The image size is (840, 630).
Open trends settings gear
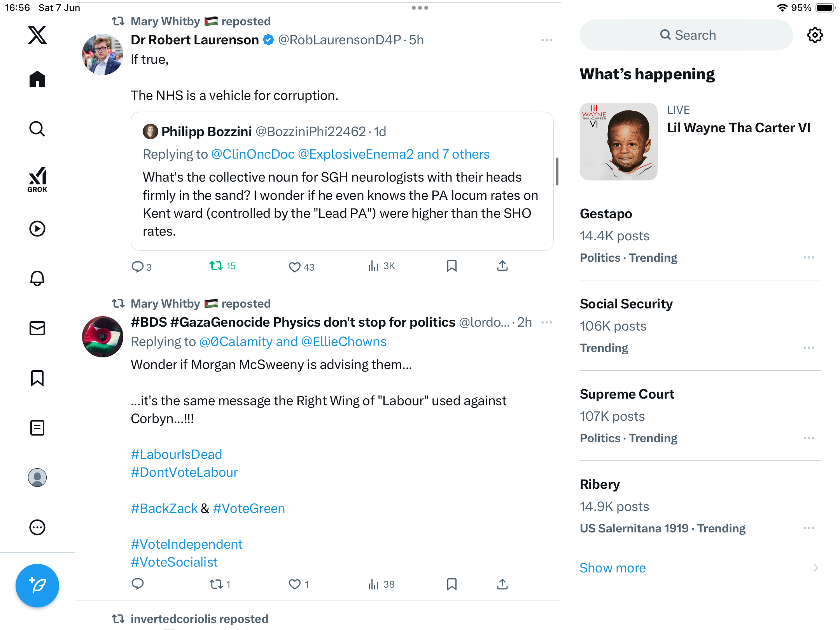(815, 35)
